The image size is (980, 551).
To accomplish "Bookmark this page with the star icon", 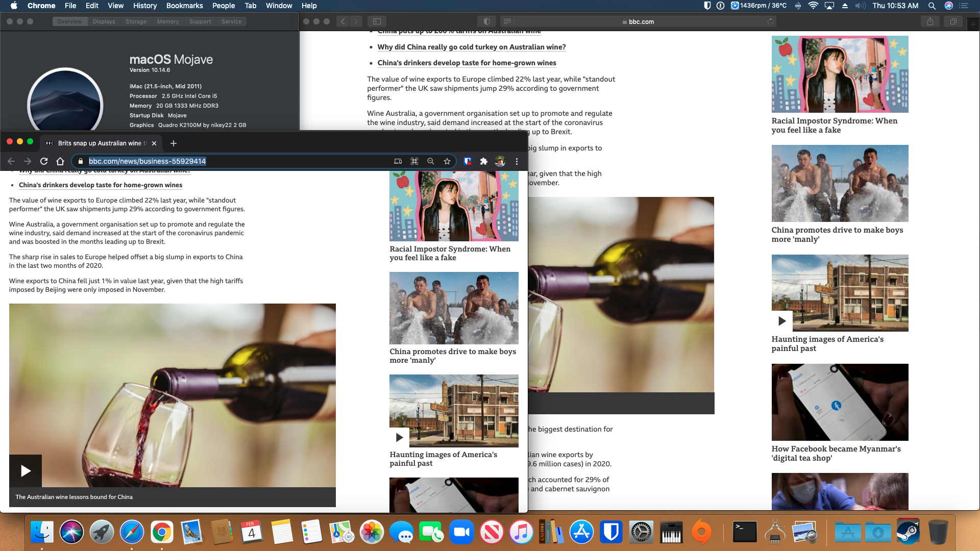I will click(x=447, y=161).
